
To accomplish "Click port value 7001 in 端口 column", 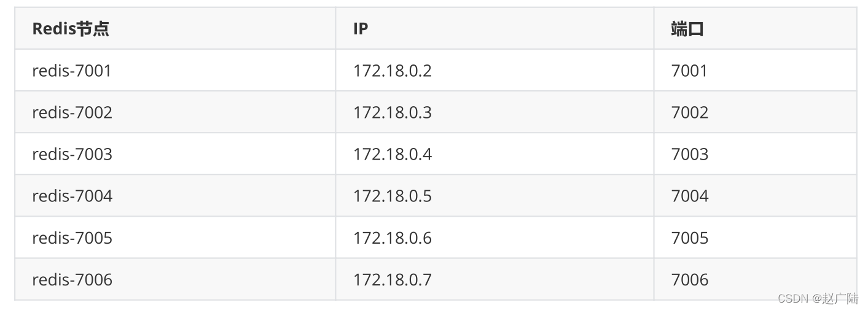I will click(689, 71).
